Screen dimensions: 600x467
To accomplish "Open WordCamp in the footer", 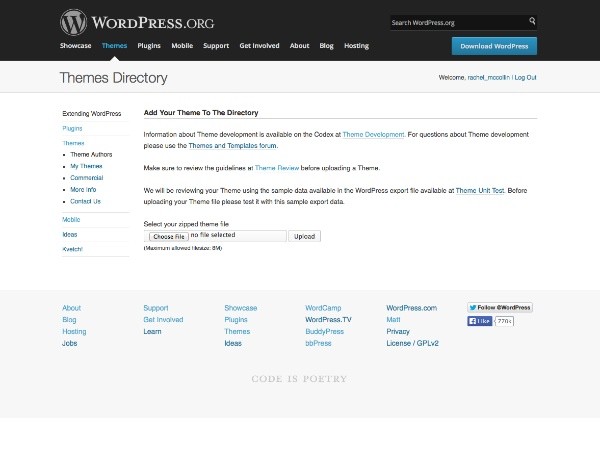I will (323, 308).
